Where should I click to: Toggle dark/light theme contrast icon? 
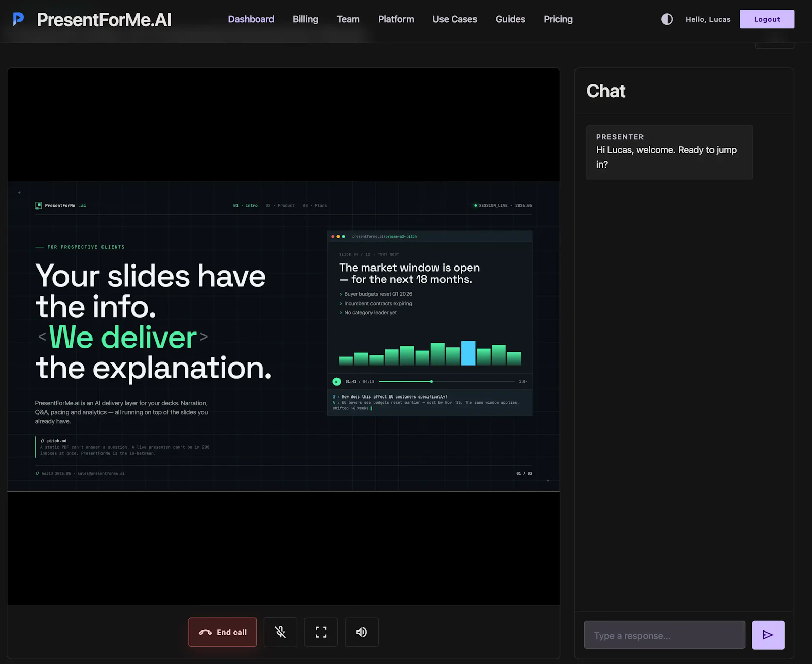[667, 19]
